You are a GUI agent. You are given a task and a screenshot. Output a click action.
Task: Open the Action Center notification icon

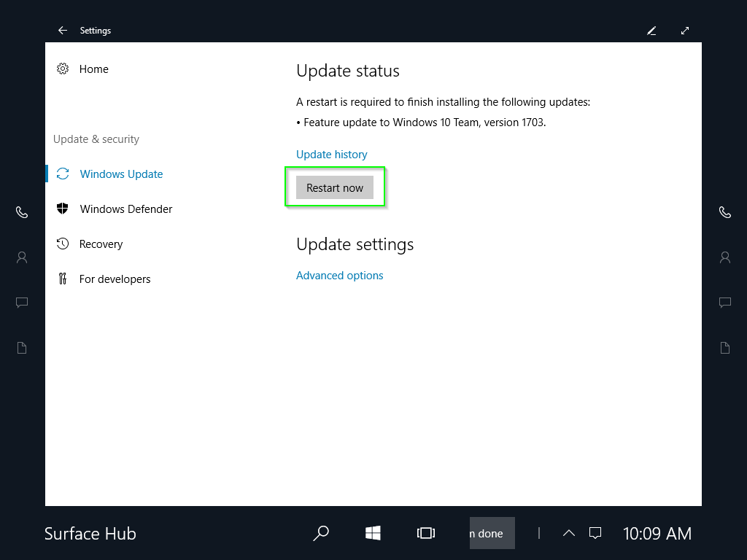click(x=595, y=533)
